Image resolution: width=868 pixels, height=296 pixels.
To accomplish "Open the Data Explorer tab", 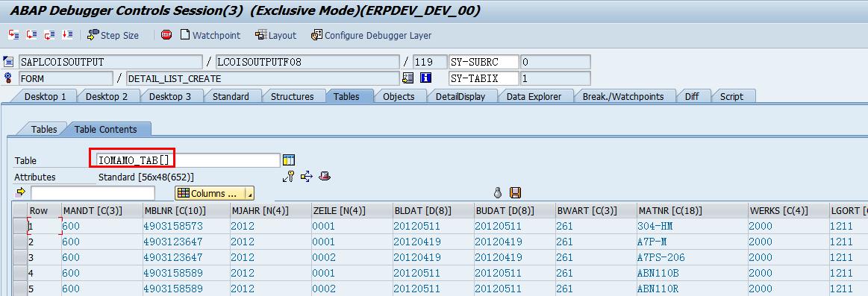I will [x=534, y=96].
